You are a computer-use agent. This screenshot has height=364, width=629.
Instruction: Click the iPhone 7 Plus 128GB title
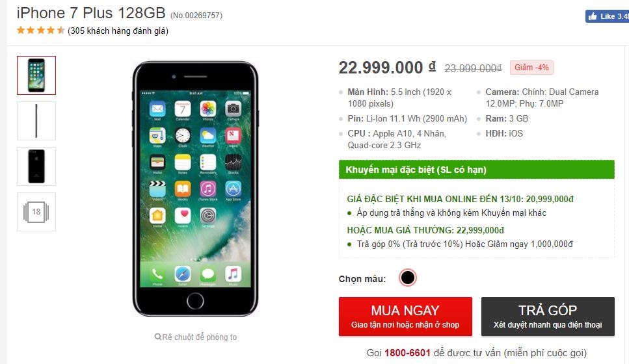(x=91, y=13)
